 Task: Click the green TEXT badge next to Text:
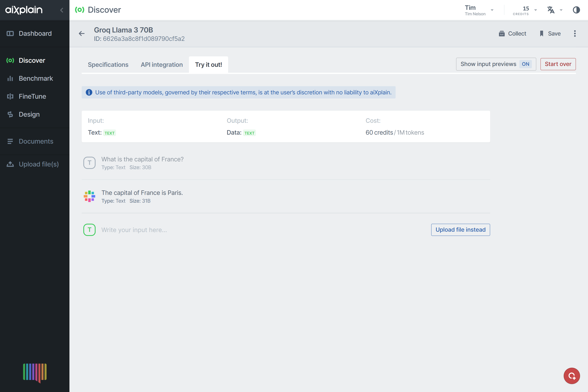109,133
